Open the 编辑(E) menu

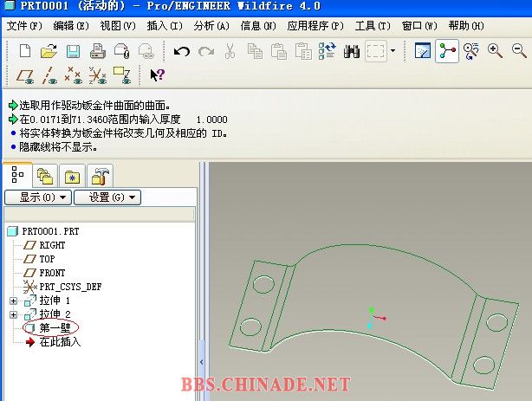tap(71, 26)
